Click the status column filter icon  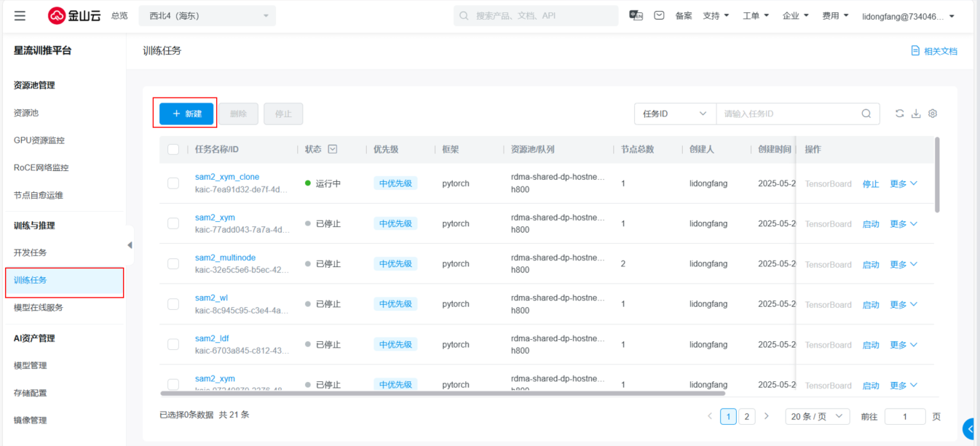(333, 149)
